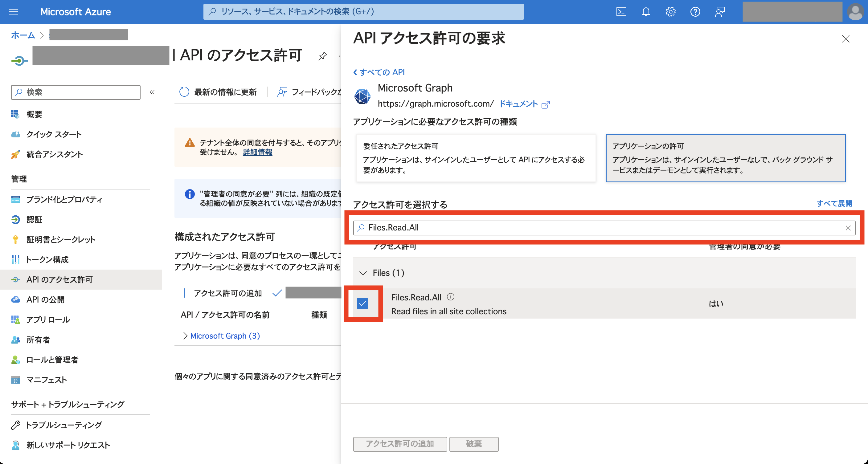Open 認証 in the sidebar
868x464 pixels.
coord(35,220)
